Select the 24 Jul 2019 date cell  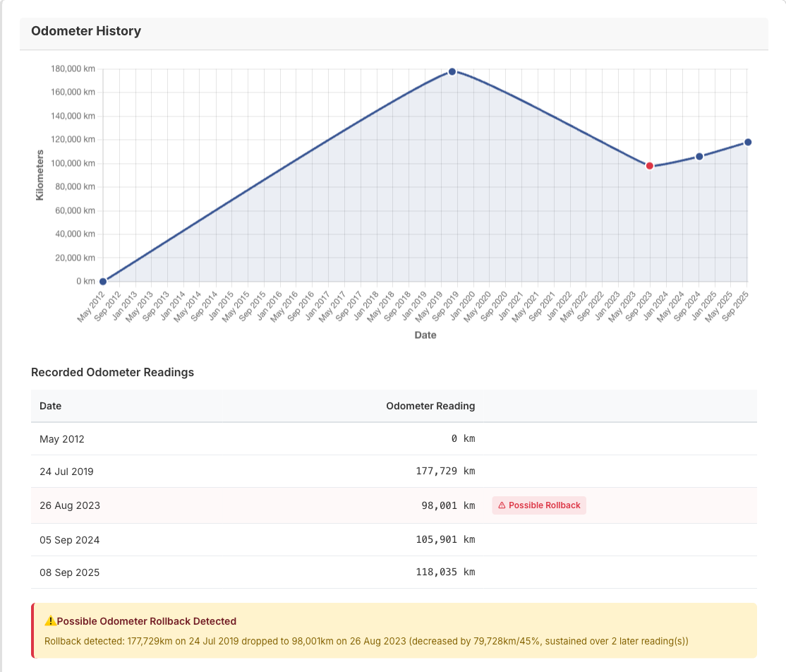[66, 472]
